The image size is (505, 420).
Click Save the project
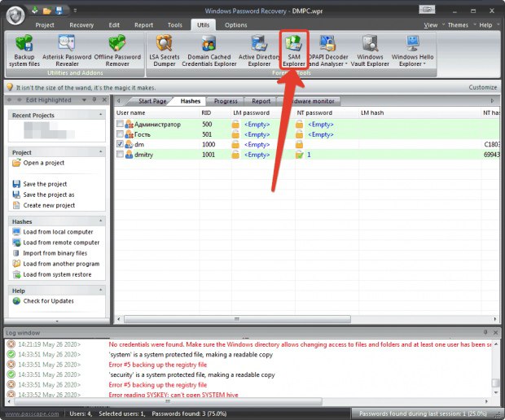(40, 184)
